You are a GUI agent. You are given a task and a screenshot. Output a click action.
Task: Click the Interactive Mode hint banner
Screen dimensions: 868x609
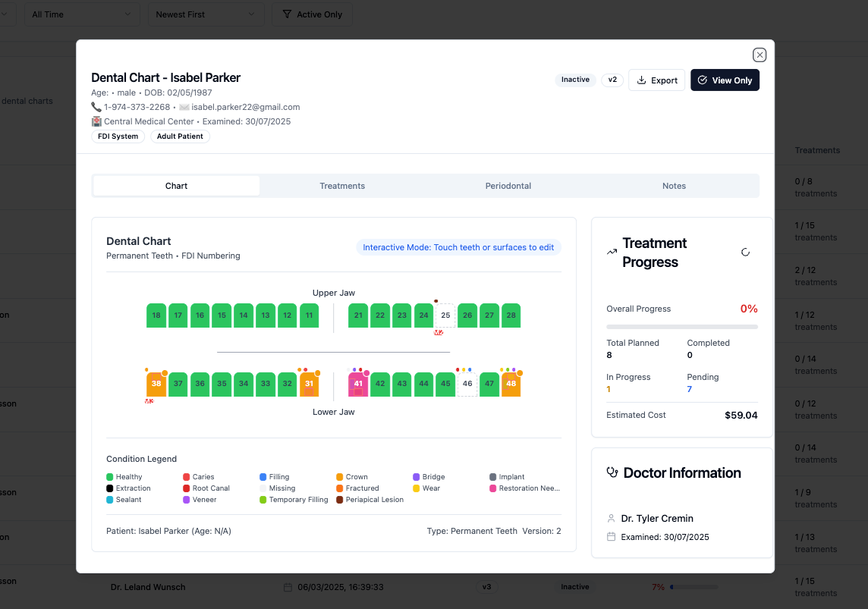[458, 247]
